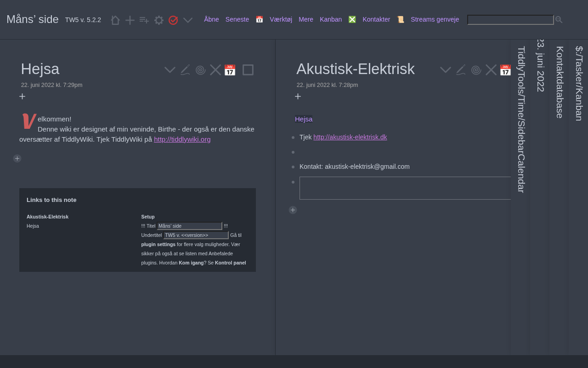Click the magnifier icon next to the search box
This screenshot has width=588, height=368.
[559, 20]
